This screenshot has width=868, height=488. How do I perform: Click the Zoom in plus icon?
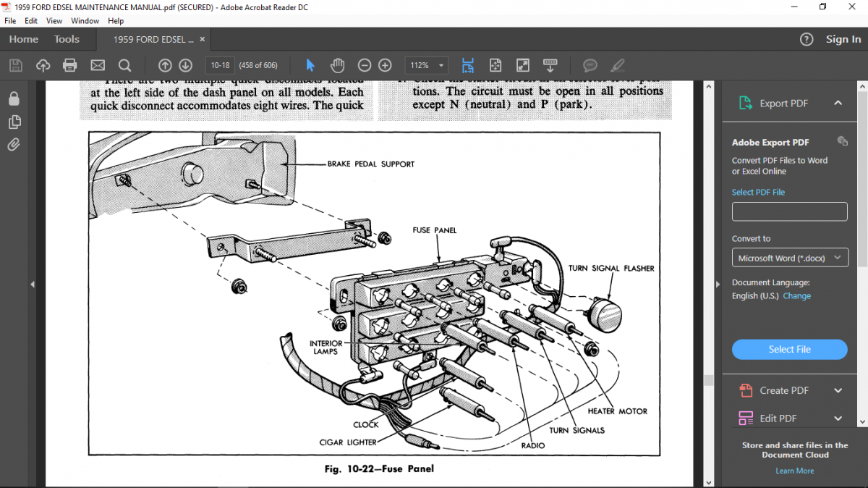(385, 65)
